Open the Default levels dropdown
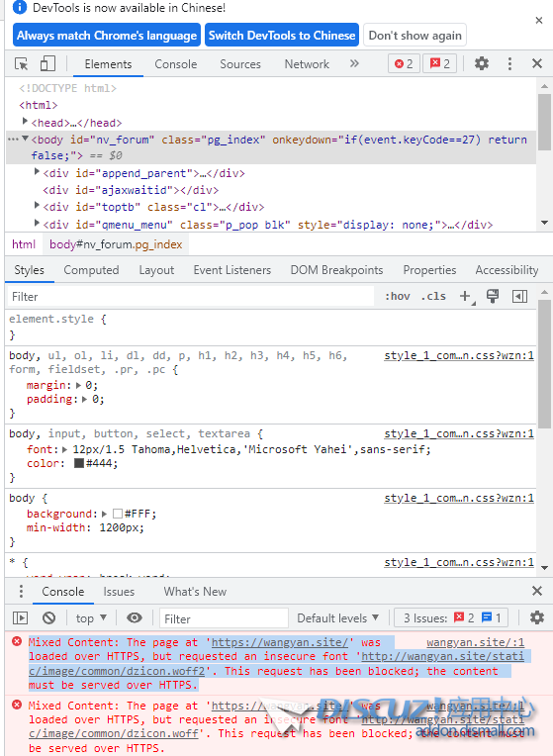This screenshot has width=553, height=756. click(337, 618)
